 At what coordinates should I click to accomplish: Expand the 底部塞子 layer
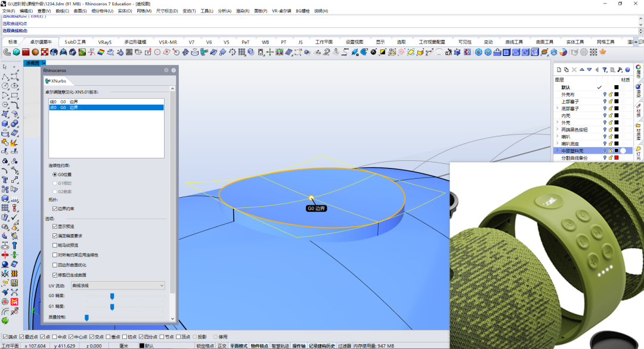click(558, 108)
